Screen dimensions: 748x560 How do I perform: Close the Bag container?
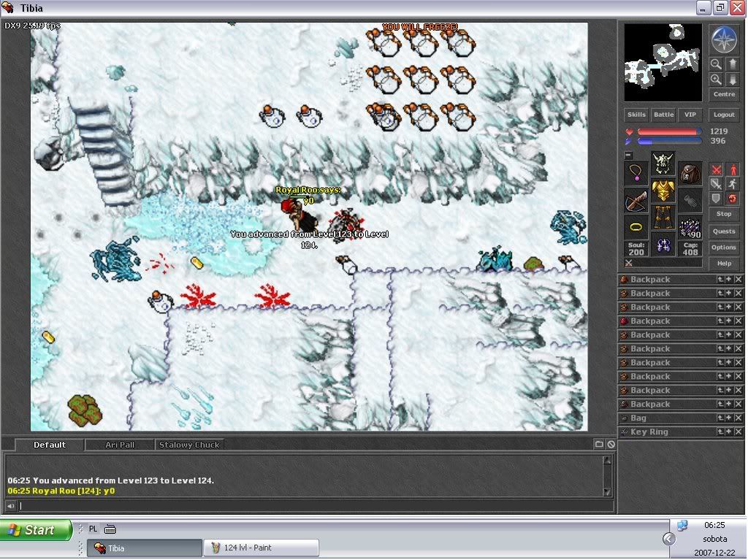[738, 418]
